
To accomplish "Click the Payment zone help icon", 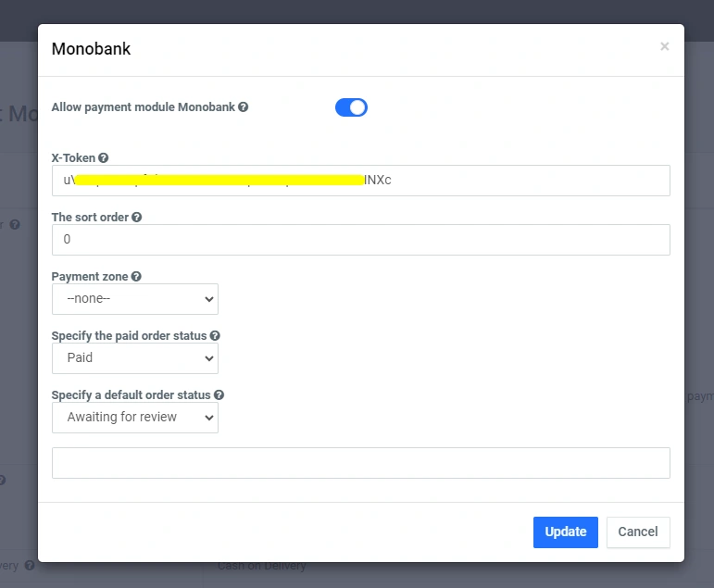I will 136,277.
